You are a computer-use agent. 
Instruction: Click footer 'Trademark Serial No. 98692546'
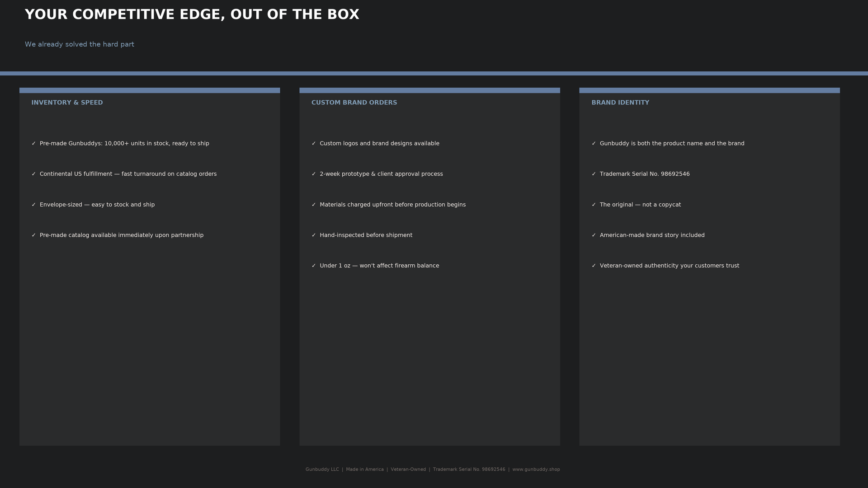coord(469,469)
